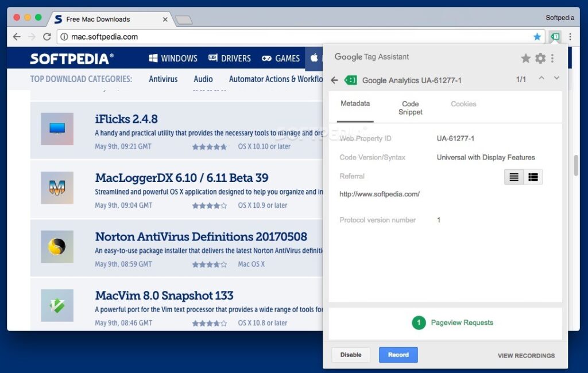Open Tag Assistant settings gear
Screen dimensions: 588x373
[540, 58]
